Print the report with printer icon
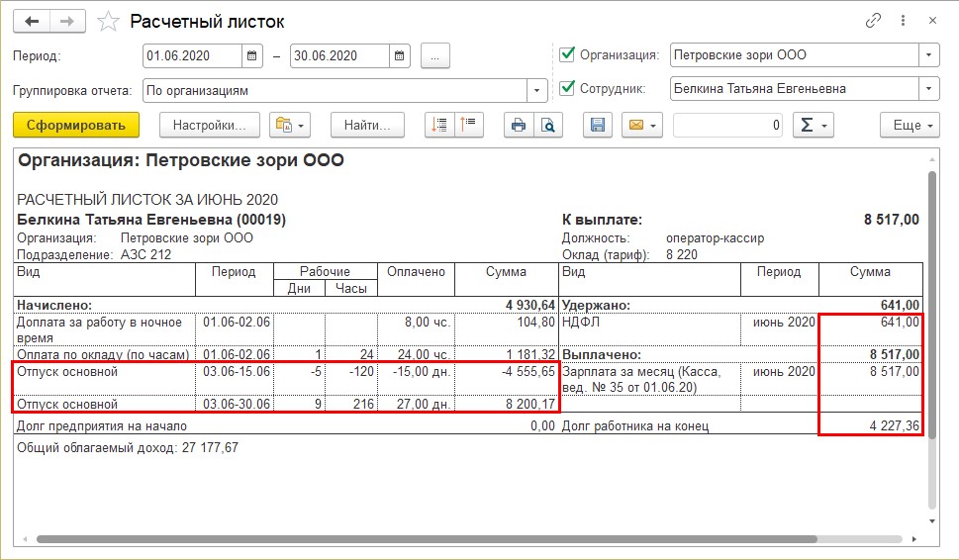This screenshot has height=560, width=959. [x=519, y=125]
